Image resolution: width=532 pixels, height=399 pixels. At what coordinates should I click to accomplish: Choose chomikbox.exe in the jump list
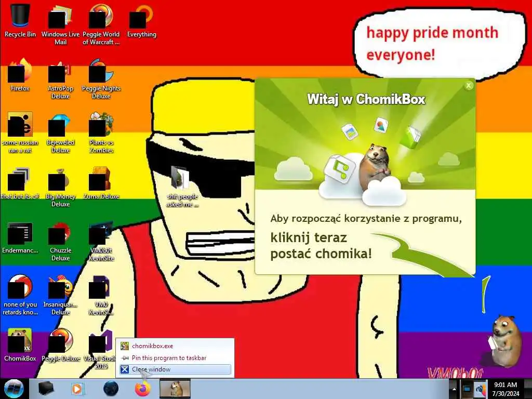coord(175,346)
